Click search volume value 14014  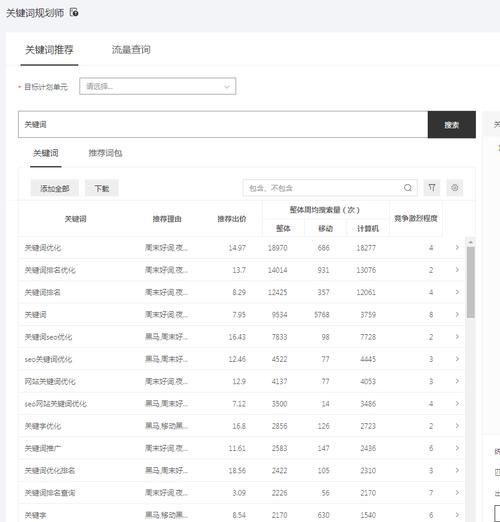coord(278,270)
